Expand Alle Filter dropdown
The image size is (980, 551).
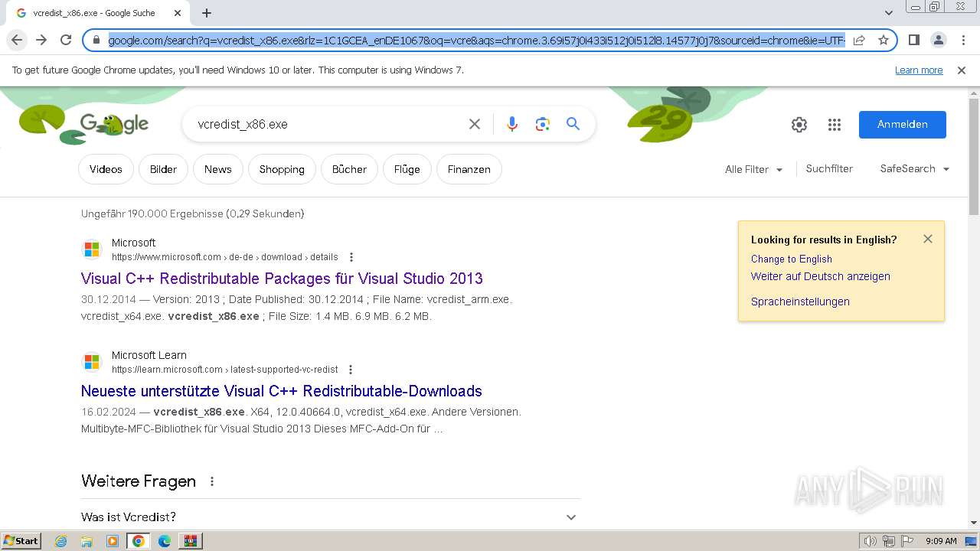[753, 169]
